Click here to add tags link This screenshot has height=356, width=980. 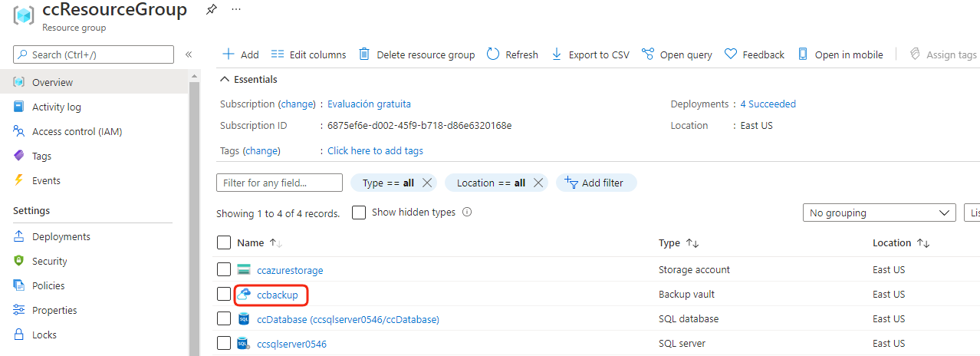(x=375, y=150)
